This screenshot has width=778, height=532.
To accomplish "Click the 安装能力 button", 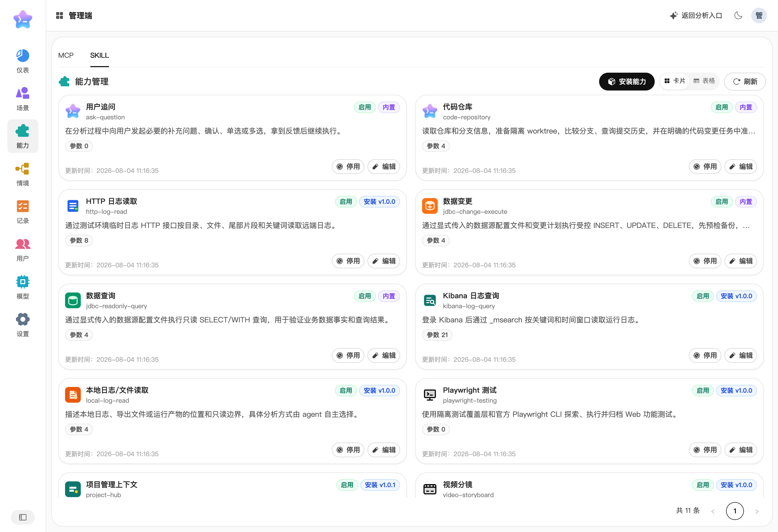I will coord(627,81).
